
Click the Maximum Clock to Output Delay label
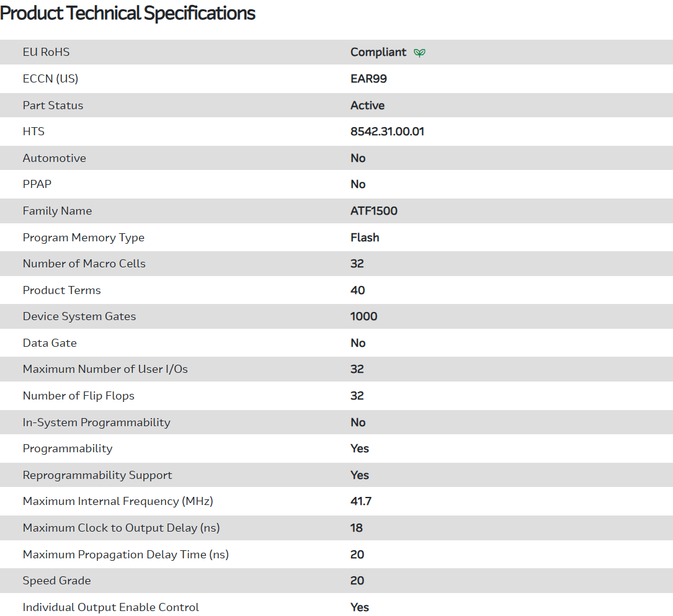tap(121, 528)
